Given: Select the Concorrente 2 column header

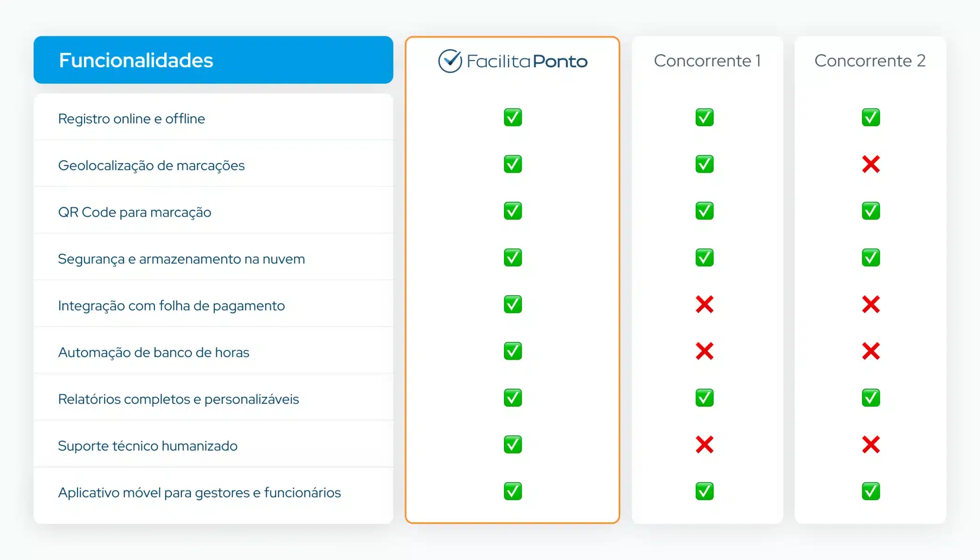Looking at the screenshot, I should point(870,61).
